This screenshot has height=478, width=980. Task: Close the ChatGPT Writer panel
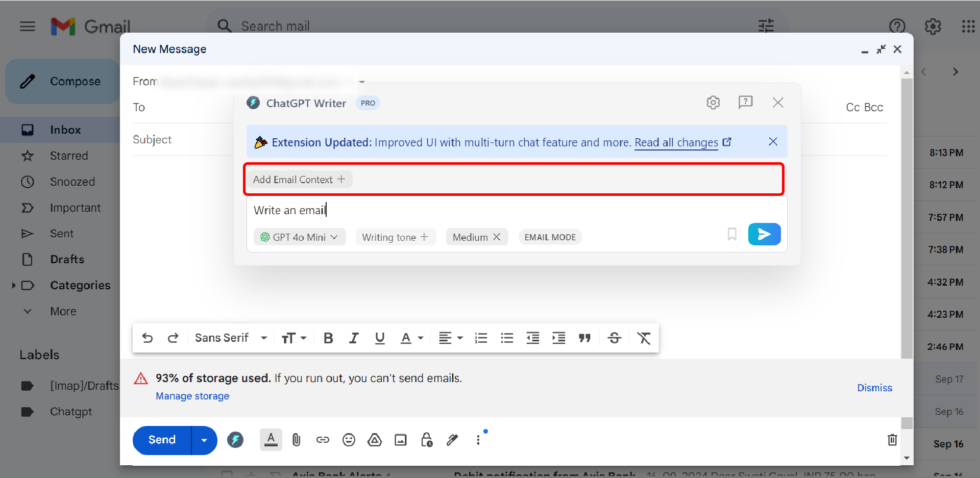point(778,103)
